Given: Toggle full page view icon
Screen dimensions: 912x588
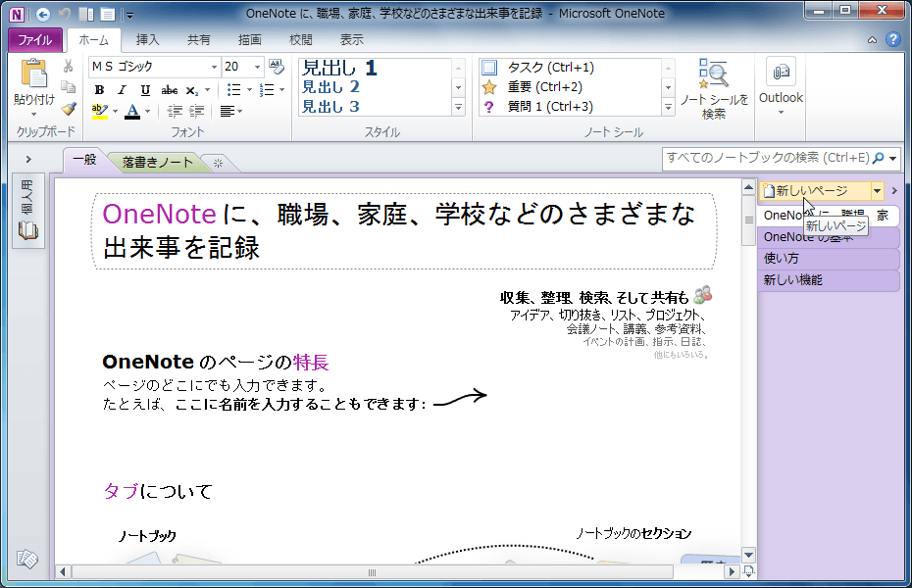Looking at the screenshot, I should 108,14.
